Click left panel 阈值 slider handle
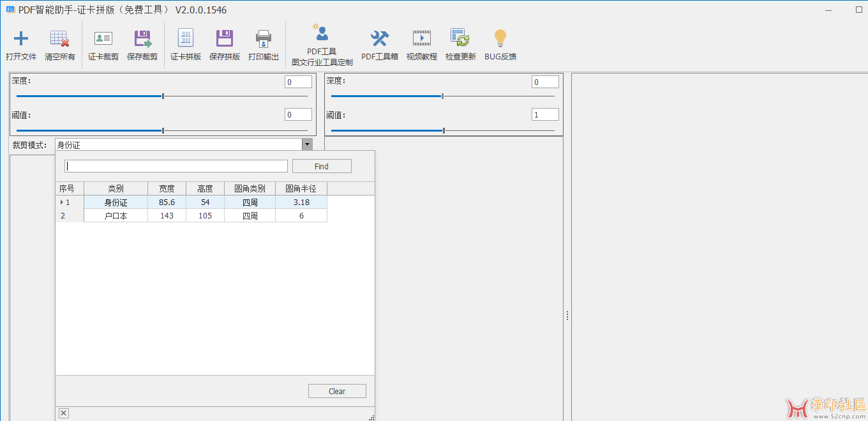The width and height of the screenshot is (868, 421). pos(163,130)
